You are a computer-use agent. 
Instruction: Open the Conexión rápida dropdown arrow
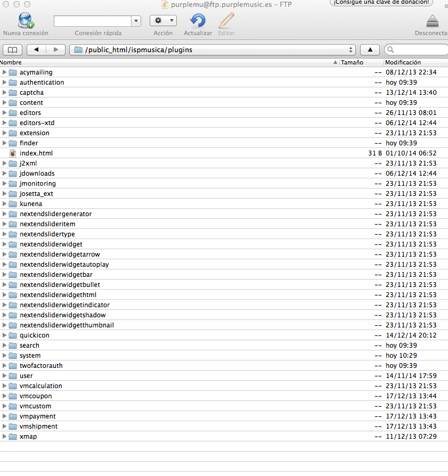pyautogui.click(x=136, y=21)
